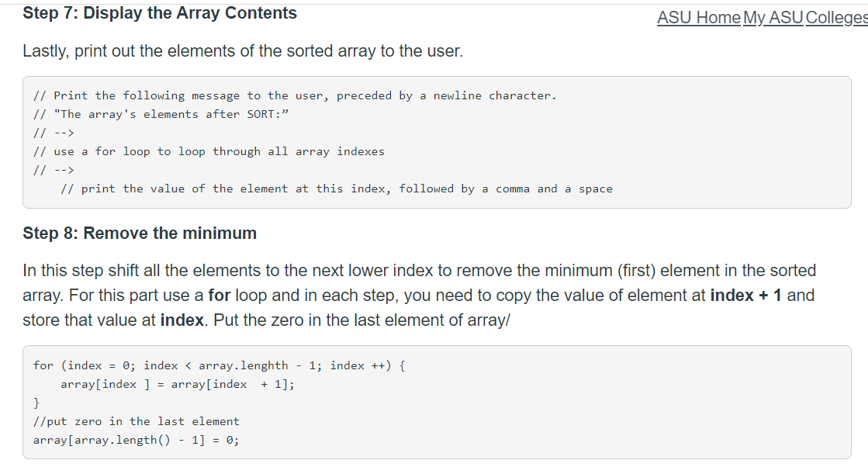Click the sentence describing shifting elements

click(388, 270)
